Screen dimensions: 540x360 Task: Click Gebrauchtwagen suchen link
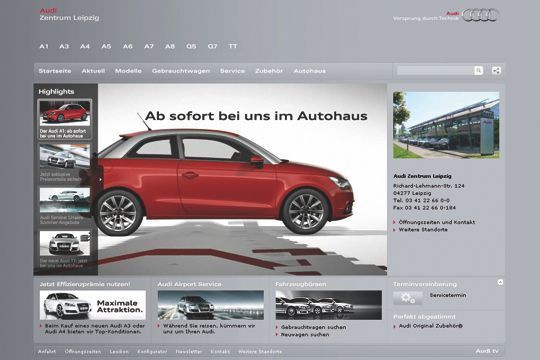[313, 327]
